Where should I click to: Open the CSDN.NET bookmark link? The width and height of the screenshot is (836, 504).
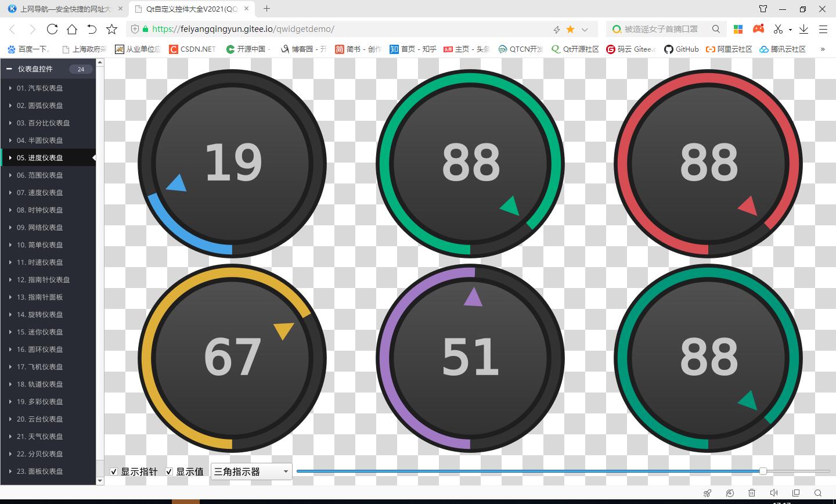192,49
